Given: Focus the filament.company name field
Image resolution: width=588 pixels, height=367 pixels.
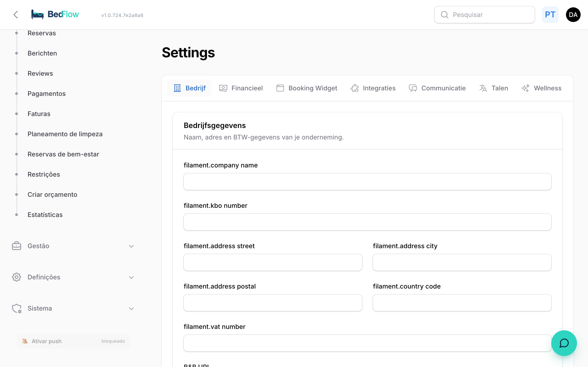Looking at the screenshot, I should [367, 182].
